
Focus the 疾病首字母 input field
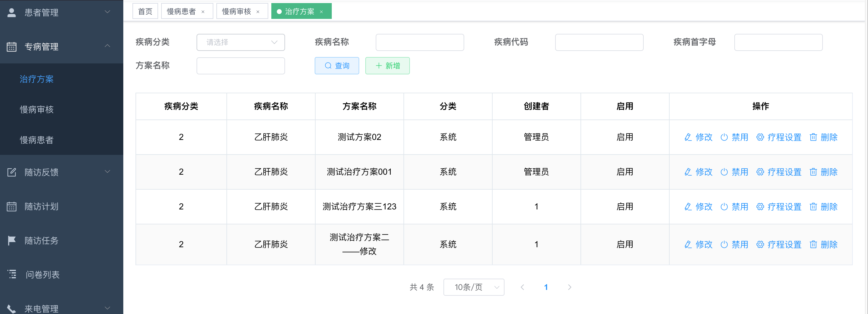(778, 42)
